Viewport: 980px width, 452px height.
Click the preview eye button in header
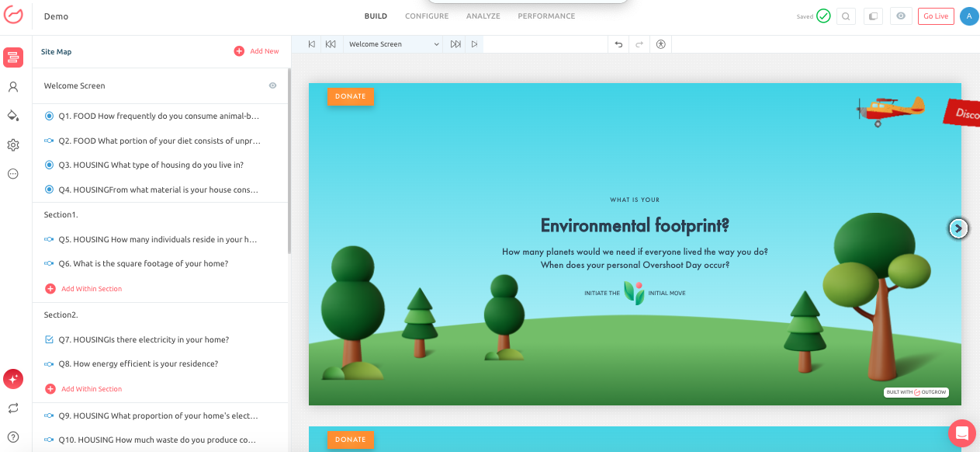click(900, 16)
